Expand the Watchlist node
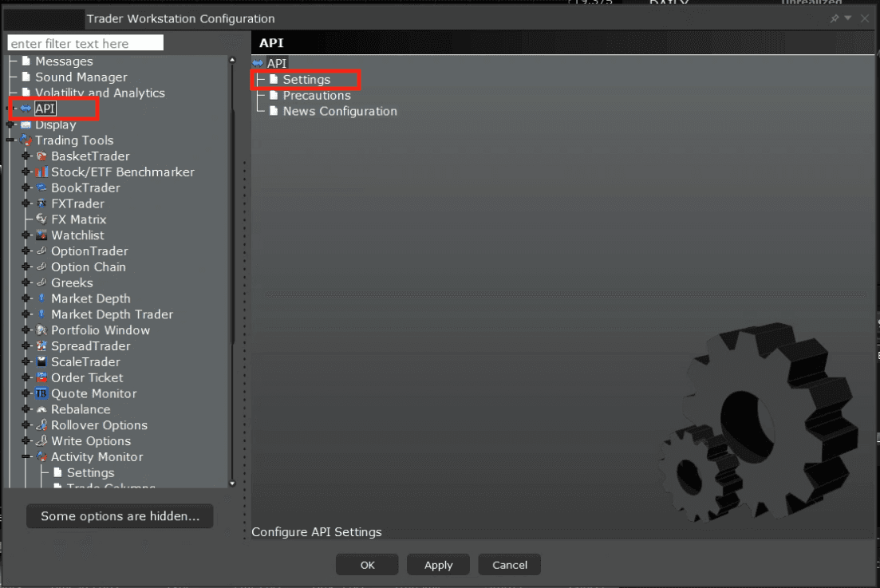880x588 pixels. point(26,235)
